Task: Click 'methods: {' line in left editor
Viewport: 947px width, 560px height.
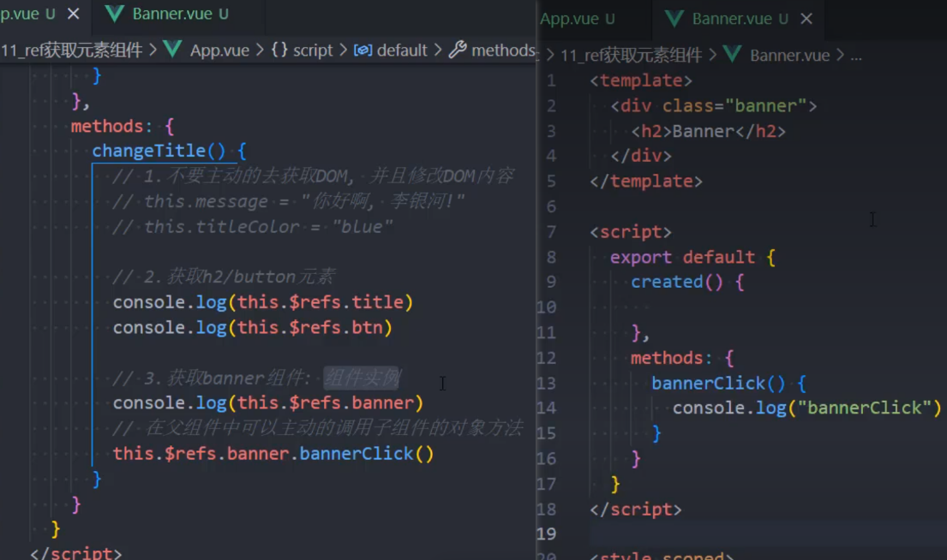Action: click(123, 126)
